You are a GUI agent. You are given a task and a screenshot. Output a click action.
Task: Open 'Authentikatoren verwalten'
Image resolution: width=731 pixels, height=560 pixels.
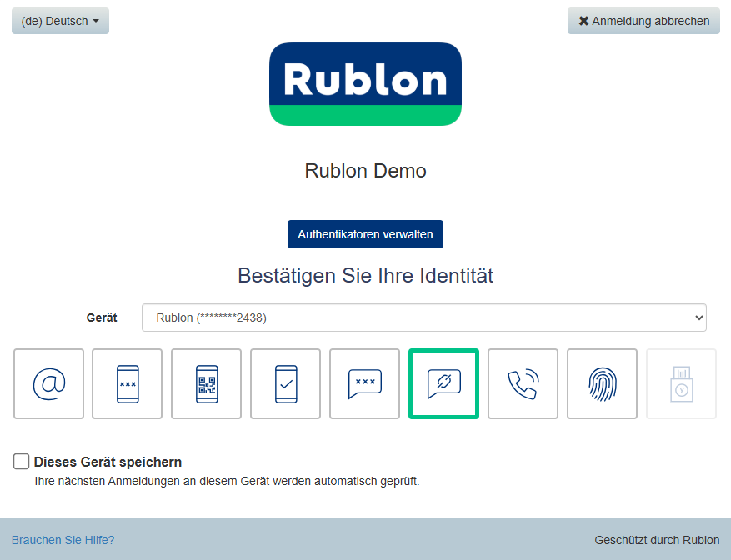point(365,234)
